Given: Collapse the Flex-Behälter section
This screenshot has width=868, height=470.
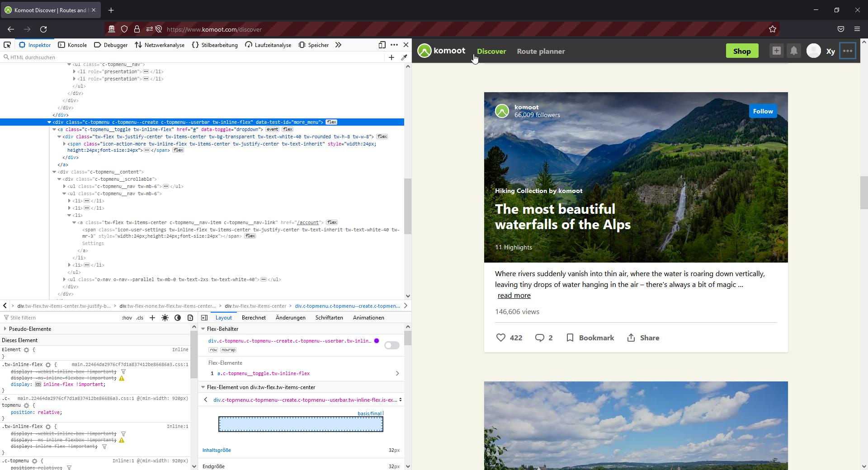Looking at the screenshot, I should pos(203,329).
